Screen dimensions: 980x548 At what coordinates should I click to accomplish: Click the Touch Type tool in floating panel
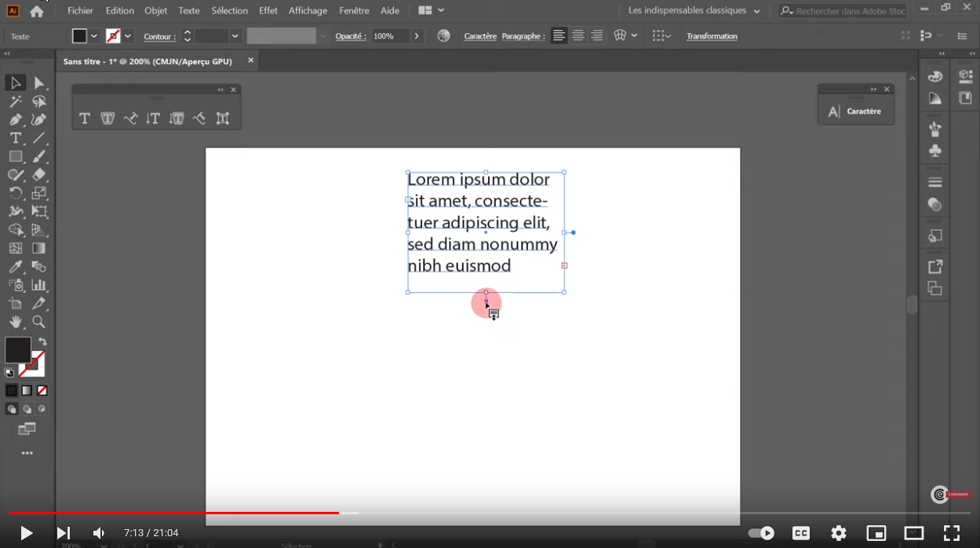click(223, 119)
